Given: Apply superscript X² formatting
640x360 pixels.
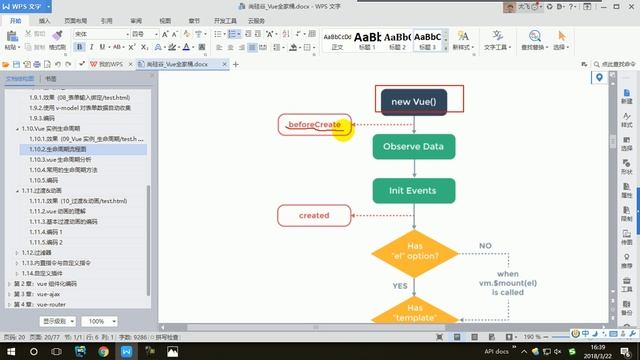Looking at the screenshot, I should pyautogui.click(x=132, y=47).
